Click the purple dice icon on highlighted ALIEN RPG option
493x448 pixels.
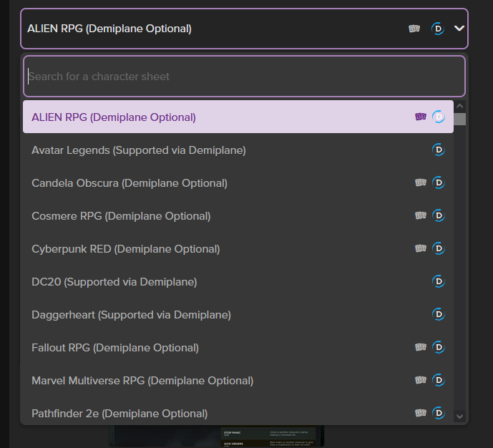421,117
